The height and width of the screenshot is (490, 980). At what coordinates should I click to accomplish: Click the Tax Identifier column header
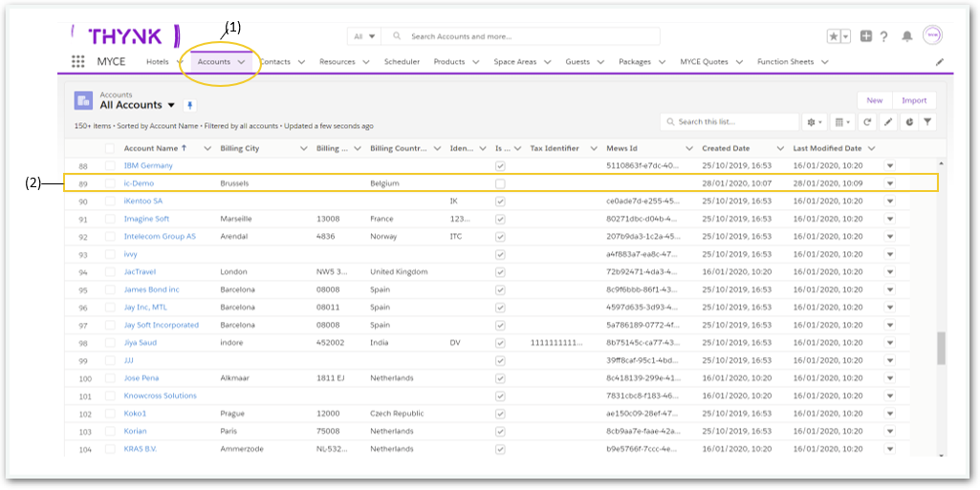pos(555,149)
